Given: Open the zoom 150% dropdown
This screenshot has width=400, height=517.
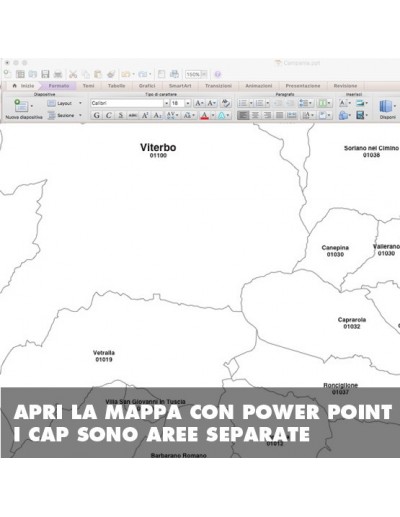Looking at the screenshot, I should [x=204, y=74].
